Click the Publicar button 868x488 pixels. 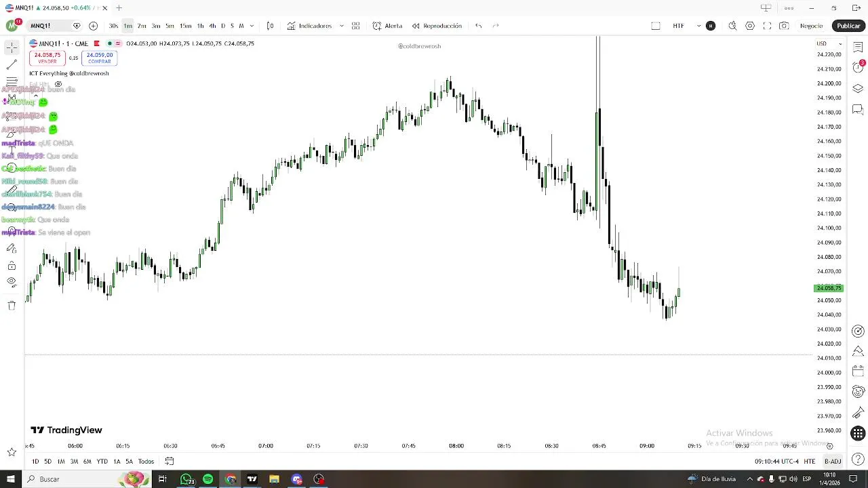[848, 26]
